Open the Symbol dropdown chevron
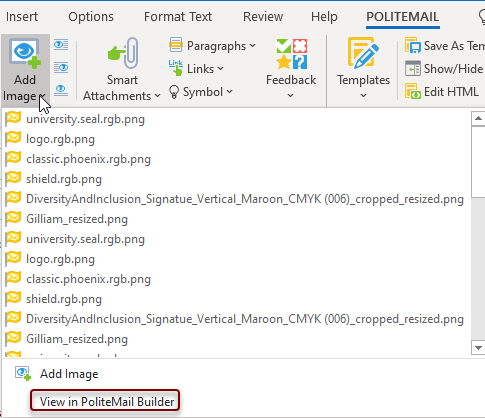 click(x=229, y=91)
